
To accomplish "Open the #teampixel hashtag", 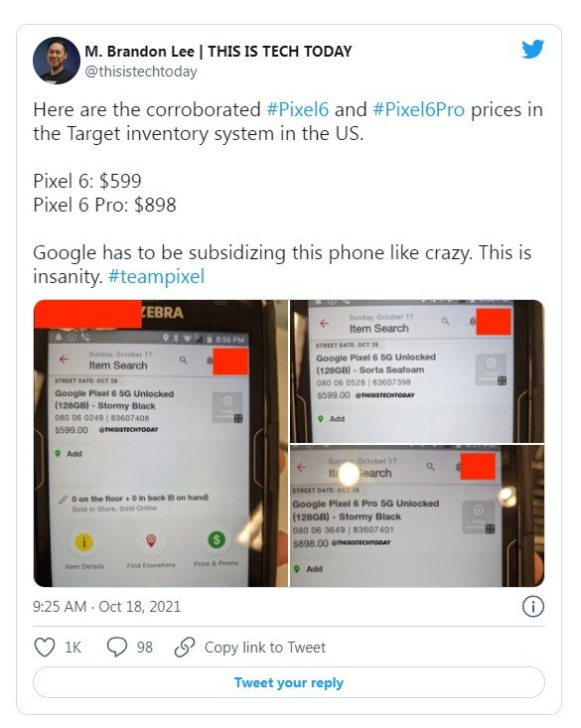I will [156, 276].
